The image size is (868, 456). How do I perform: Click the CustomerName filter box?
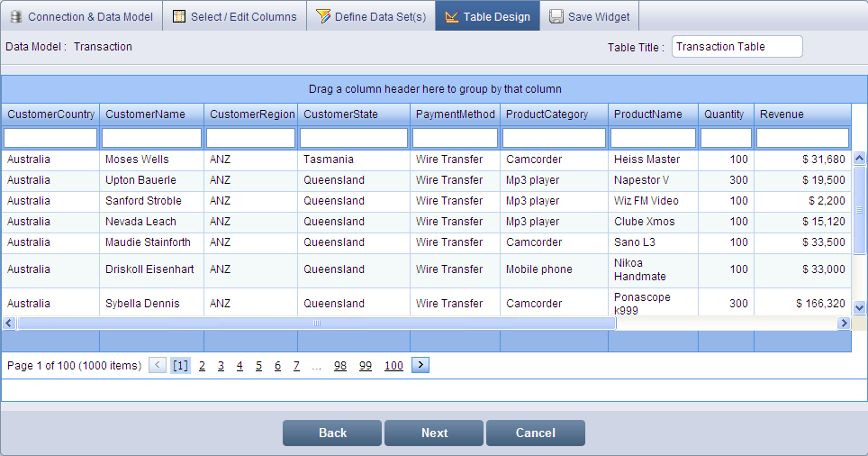(151, 138)
